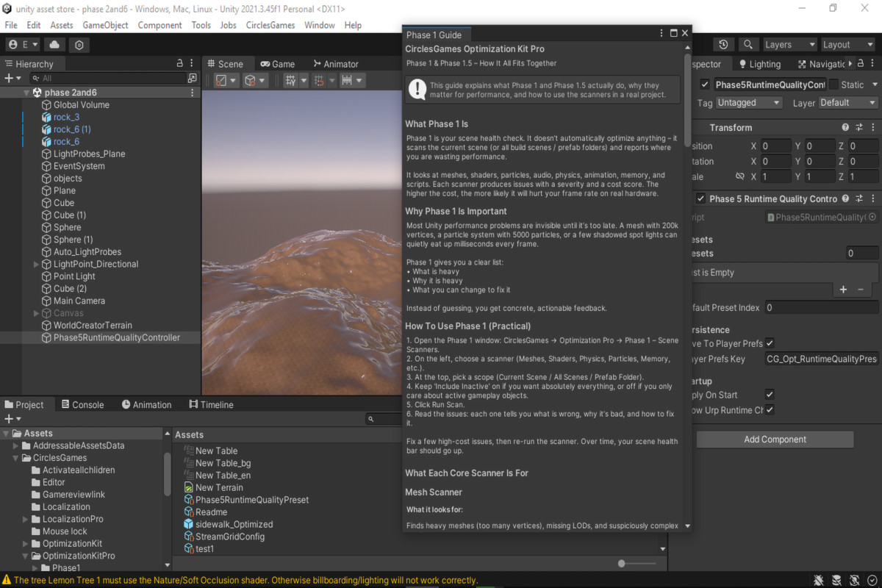
Task: Click the Add Component button
Action: click(x=775, y=440)
